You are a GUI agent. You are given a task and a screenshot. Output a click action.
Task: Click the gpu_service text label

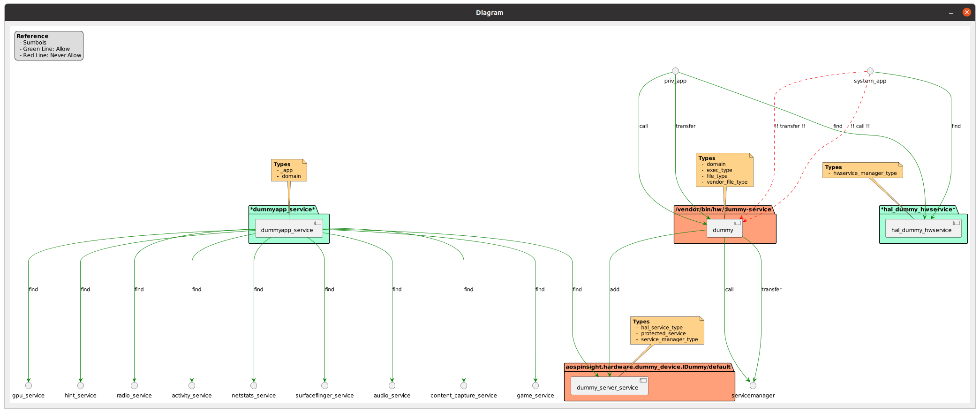pyautogui.click(x=29, y=396)
